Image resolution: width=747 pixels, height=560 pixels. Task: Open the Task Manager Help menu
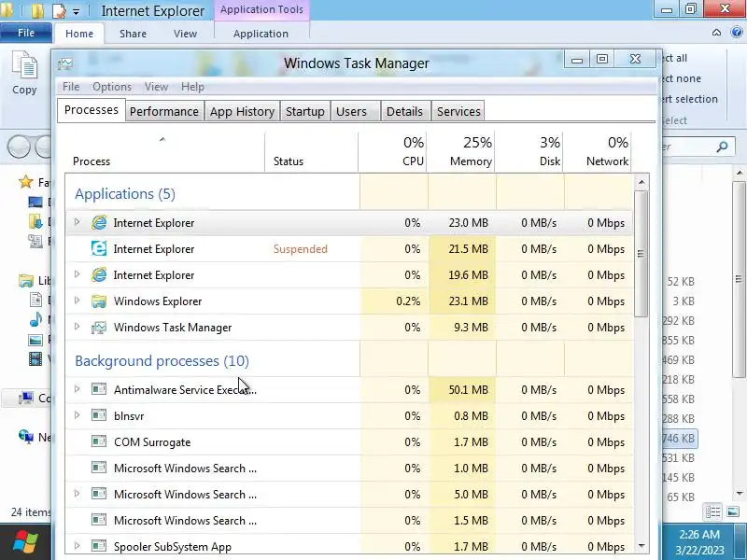tap(192, 87)
